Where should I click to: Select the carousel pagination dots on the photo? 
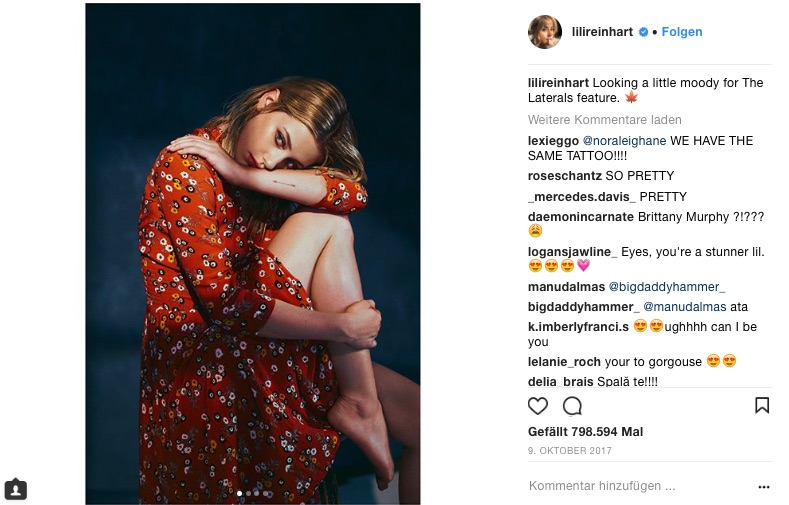pos(252,493)
